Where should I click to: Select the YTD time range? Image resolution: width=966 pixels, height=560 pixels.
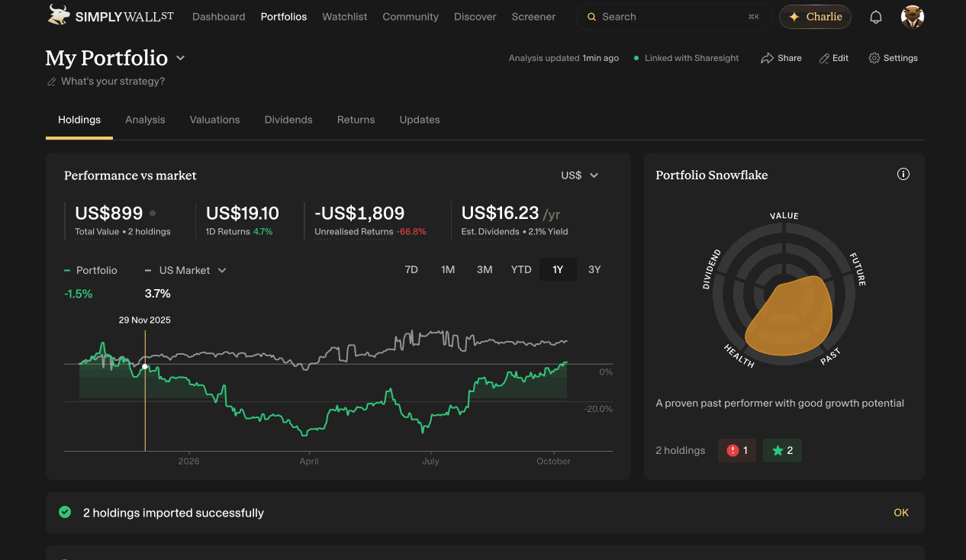click(521, 269)
